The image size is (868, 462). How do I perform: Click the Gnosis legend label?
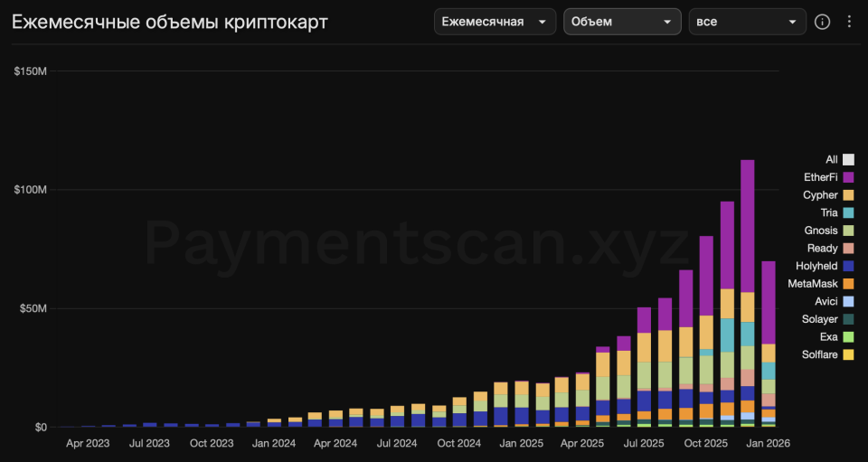point(821,231)
